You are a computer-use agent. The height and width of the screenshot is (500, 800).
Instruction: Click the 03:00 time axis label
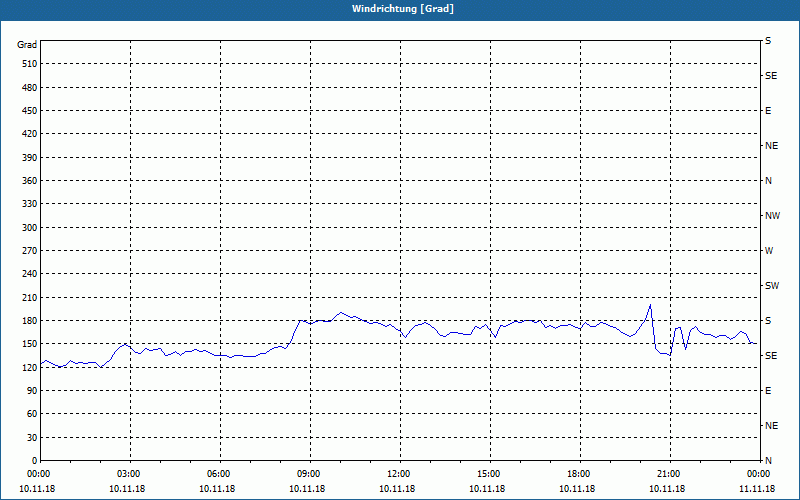pyautogui.click(x=131, y=474)
